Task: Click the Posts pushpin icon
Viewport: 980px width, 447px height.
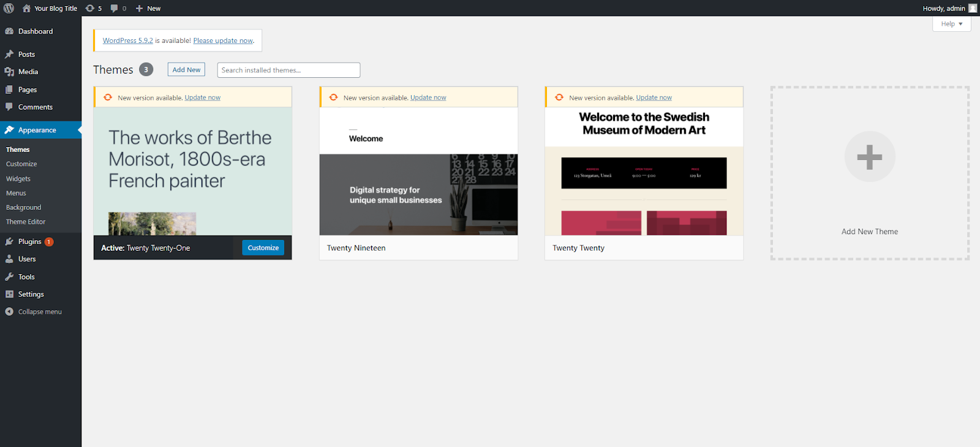Action: click(x=9, y=54)
